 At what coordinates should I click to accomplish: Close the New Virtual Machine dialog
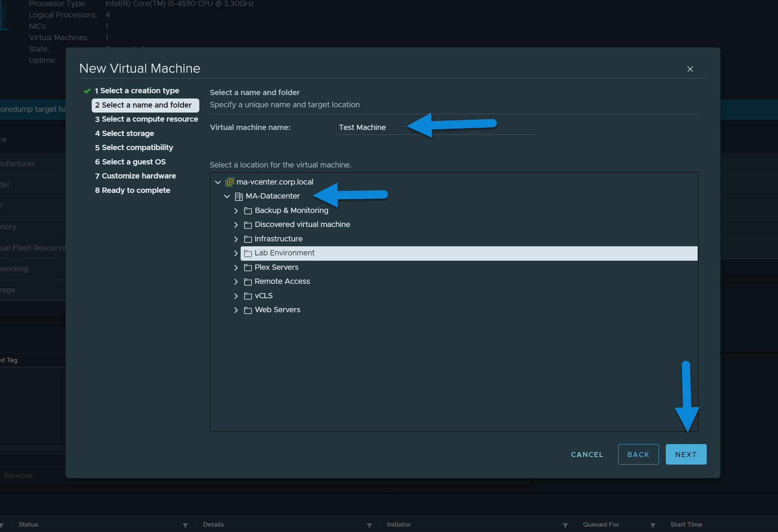pyautogui.click(x=690, y=69)
